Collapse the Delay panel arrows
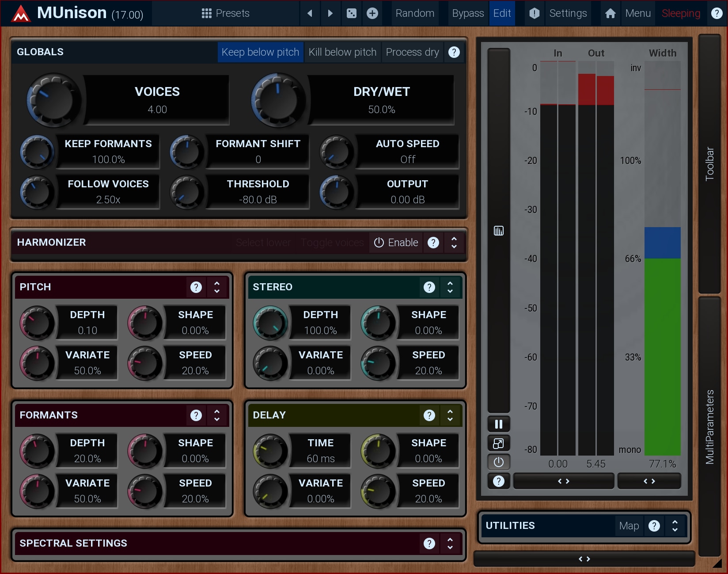 (450, 415)
